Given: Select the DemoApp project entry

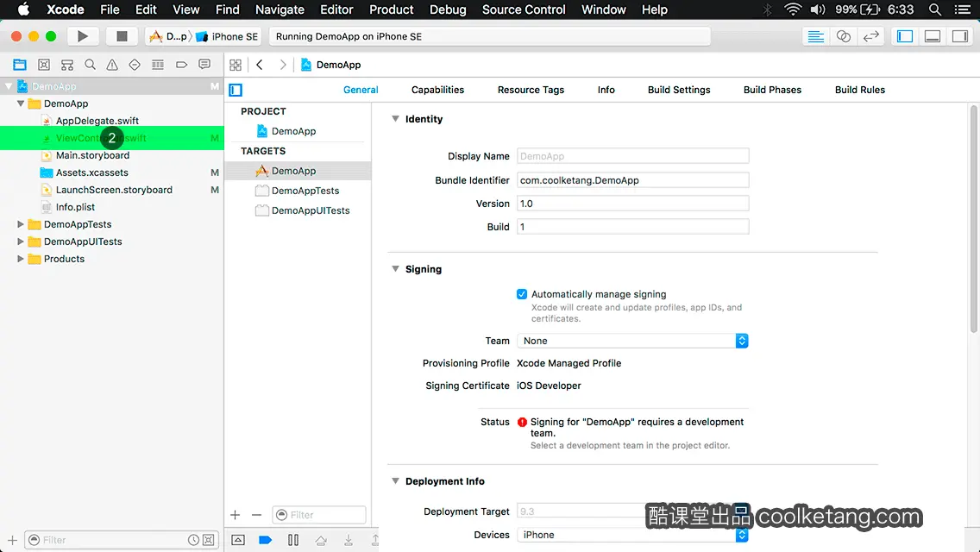Looking at the screenshot, I should coord(294,131).
